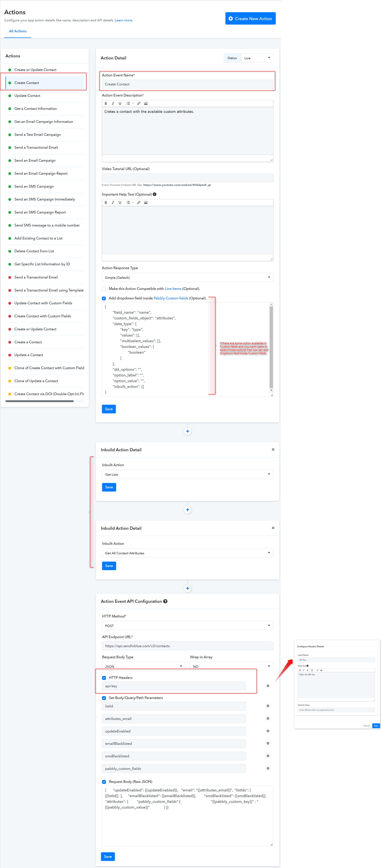Click plus icon below Get All Contact Attributes card
This screenshot has width=381, height=868.
(x=187, y=588)
